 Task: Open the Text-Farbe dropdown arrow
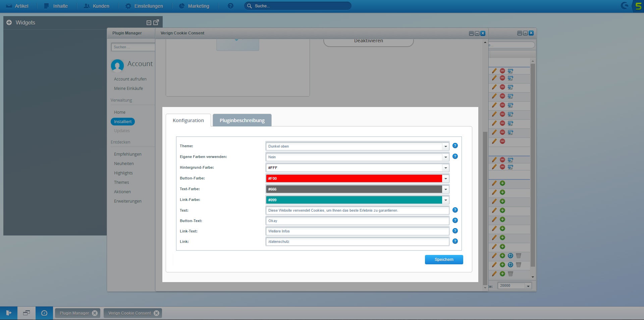pyautogui.click(x=445, y=189)
